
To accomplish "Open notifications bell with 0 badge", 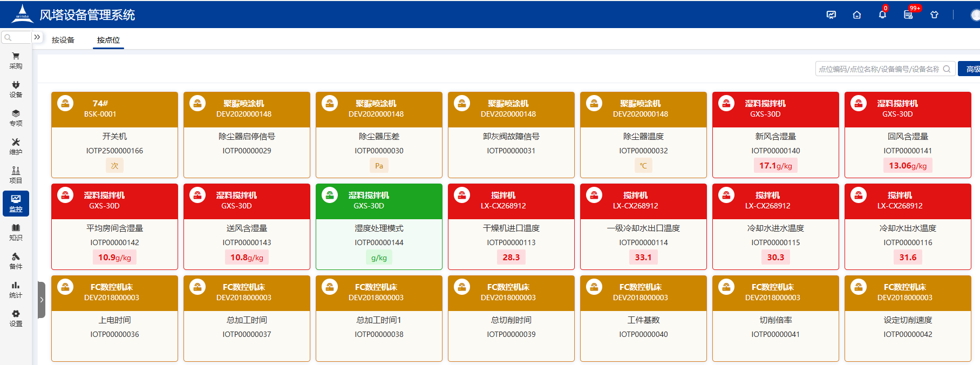I will click(x=882, y=14).
